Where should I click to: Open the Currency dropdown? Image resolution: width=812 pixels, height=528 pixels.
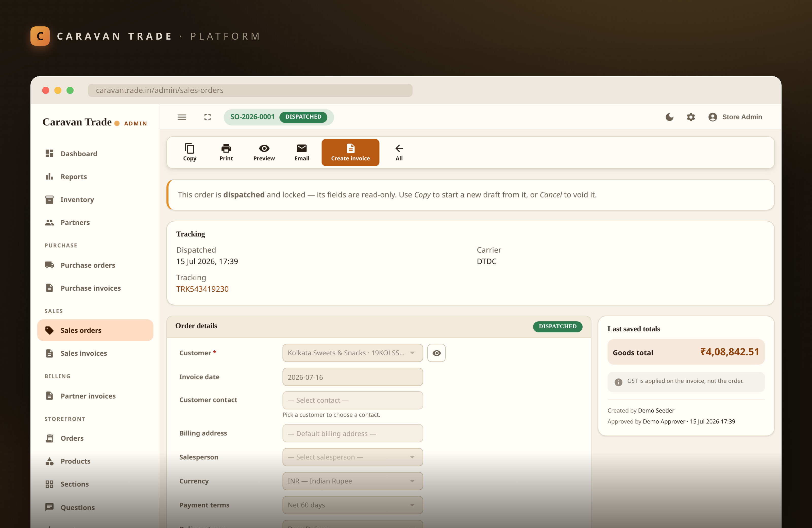tap(352, 481)
